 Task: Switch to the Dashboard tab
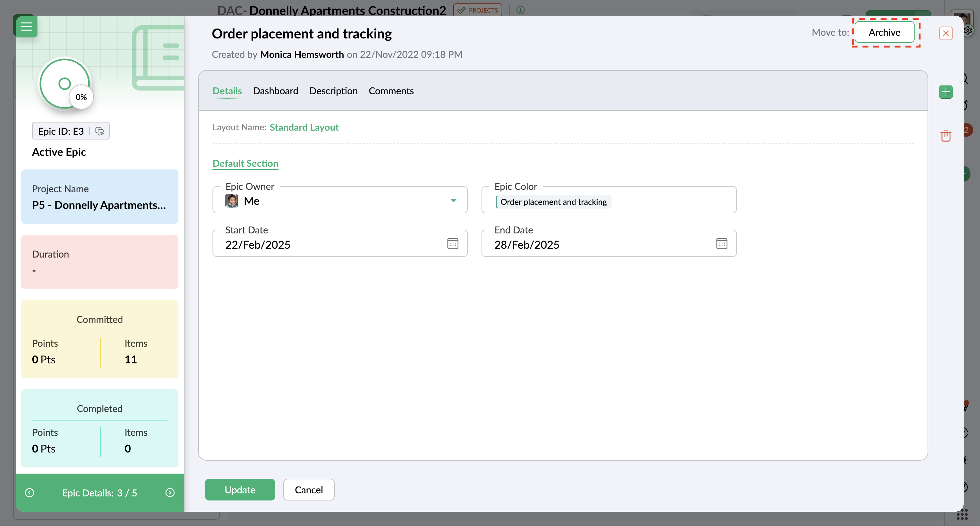(275, 91)
